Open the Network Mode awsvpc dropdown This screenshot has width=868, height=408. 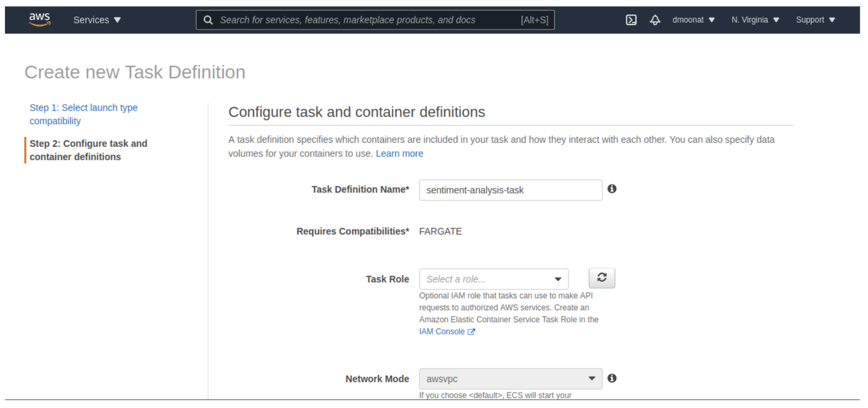(x=510, y=379)
